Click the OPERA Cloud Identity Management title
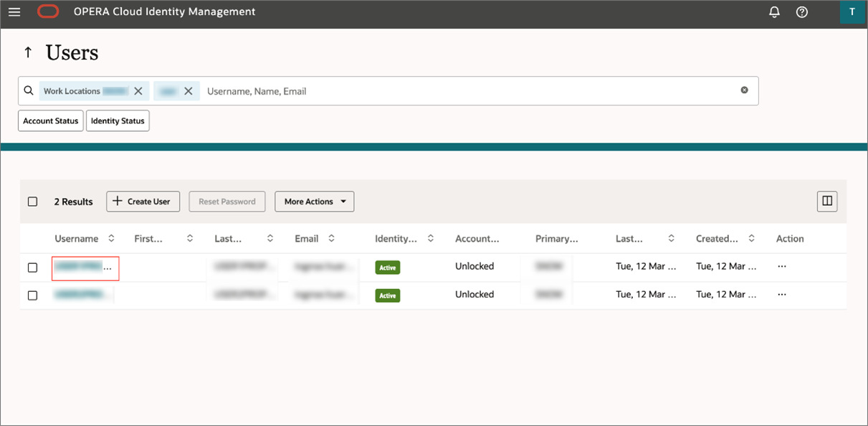 pos(164,11)
